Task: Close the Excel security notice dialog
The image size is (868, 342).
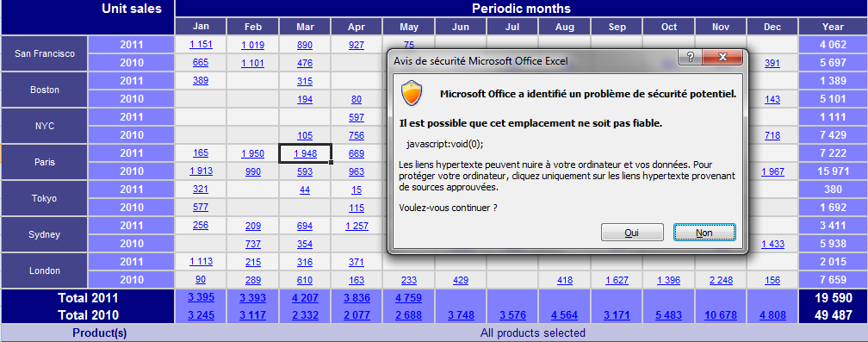Action: coord(722,57)
